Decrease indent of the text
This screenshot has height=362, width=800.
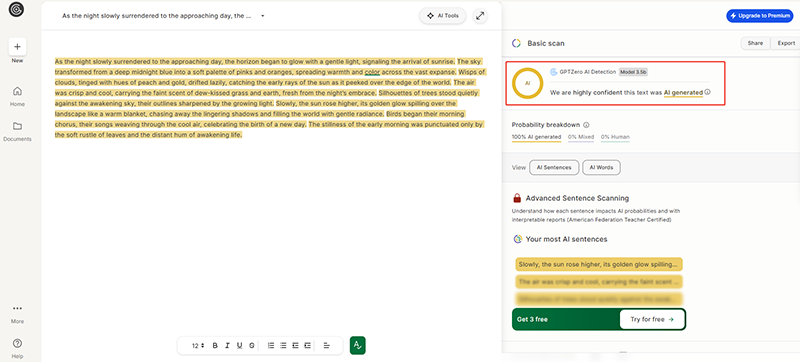[x=295, y=346]
